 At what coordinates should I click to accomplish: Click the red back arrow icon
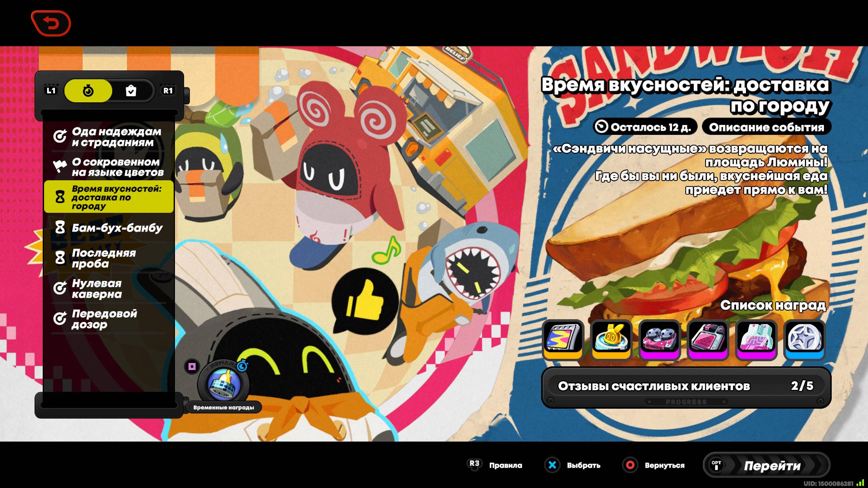pos(51,23)
